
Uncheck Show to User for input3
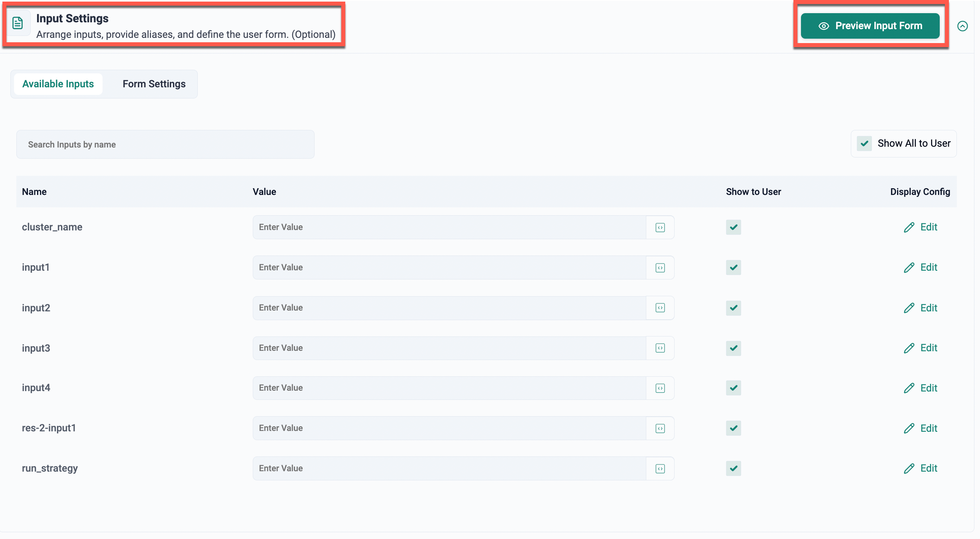(x=733, y=348)
